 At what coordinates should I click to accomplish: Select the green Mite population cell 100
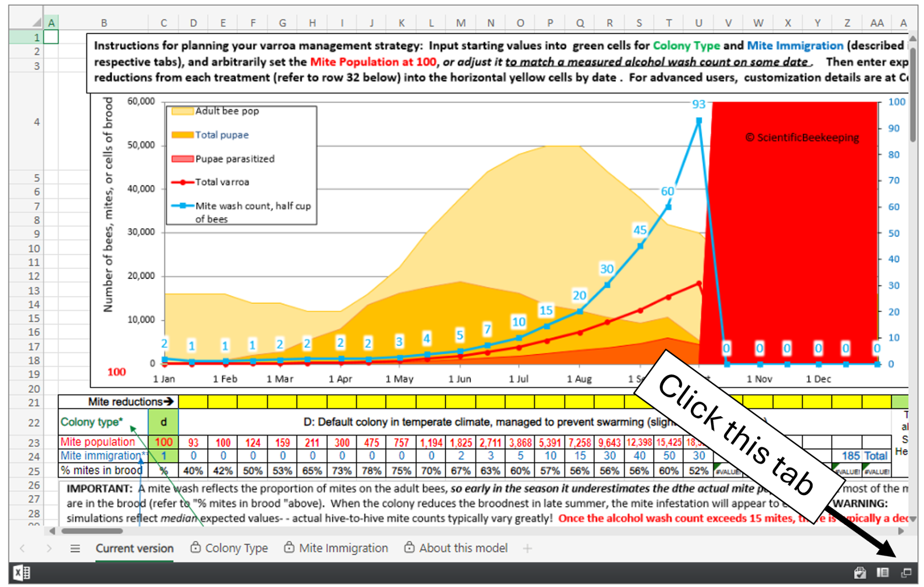pos(163,442)
